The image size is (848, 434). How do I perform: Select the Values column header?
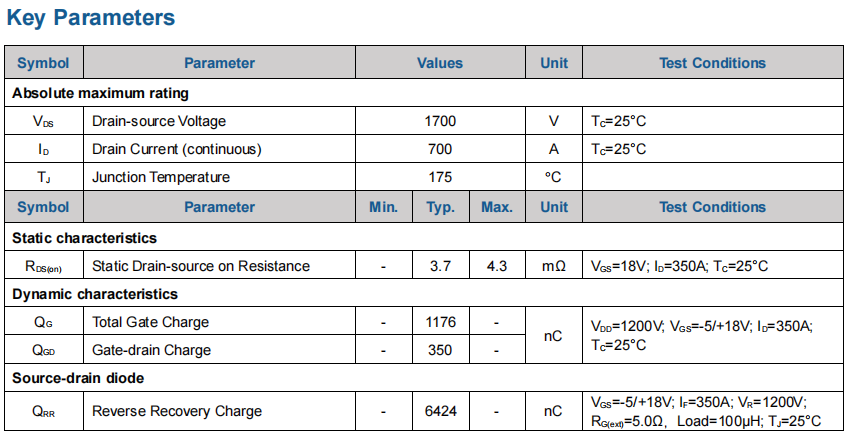point(440,63)
